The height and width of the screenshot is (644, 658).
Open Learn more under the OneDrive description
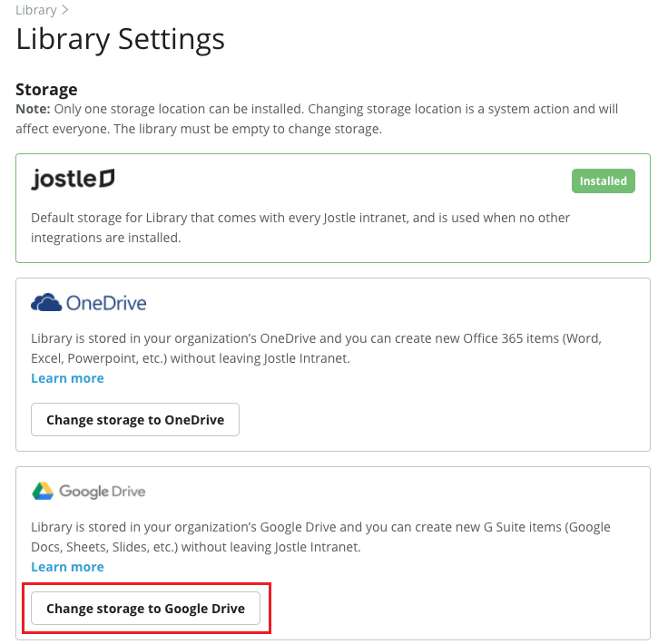tap(67, 378)
